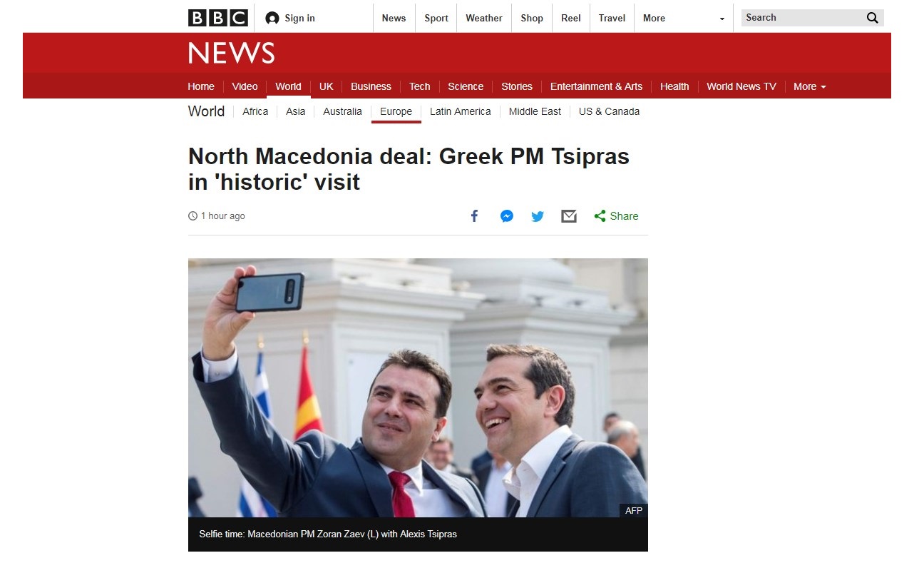Expand the top More dropdown arrow

pyautogui.click(x=722, y=19)
